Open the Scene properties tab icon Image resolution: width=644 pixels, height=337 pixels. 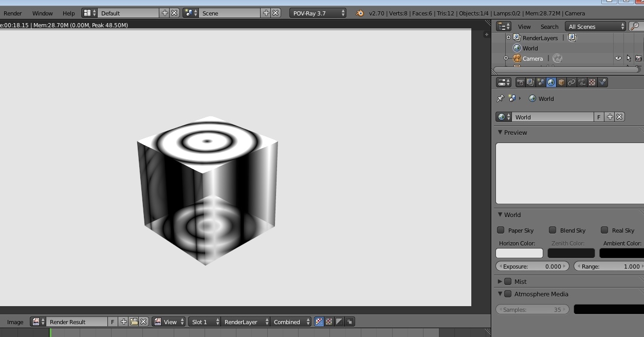click(x=541, y=82)
